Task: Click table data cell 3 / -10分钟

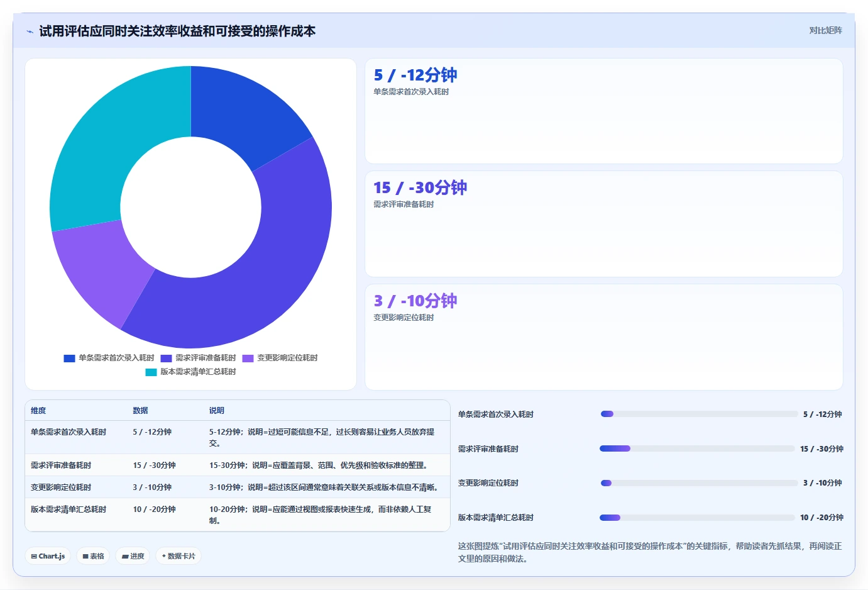Action: point(152,487)
